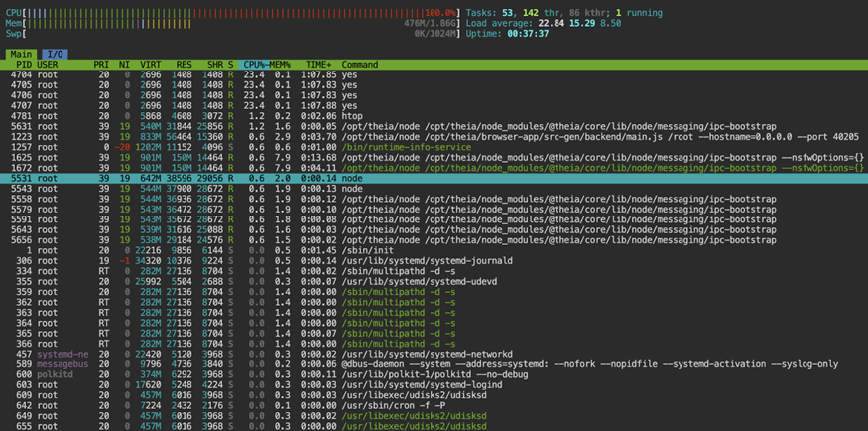Screen dimensions: 868x431
Task: Select the systemd-logind process row
Action: coord(434,385)
